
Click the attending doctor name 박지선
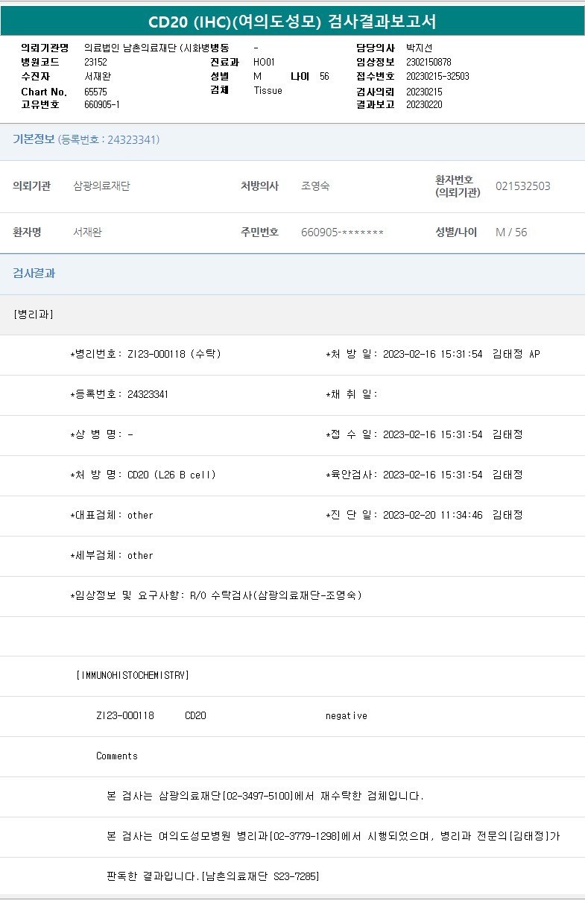[x=418, y=48]
